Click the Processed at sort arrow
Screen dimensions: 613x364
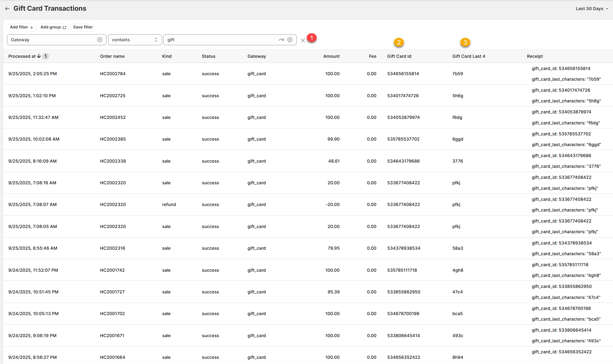point(39,56)
